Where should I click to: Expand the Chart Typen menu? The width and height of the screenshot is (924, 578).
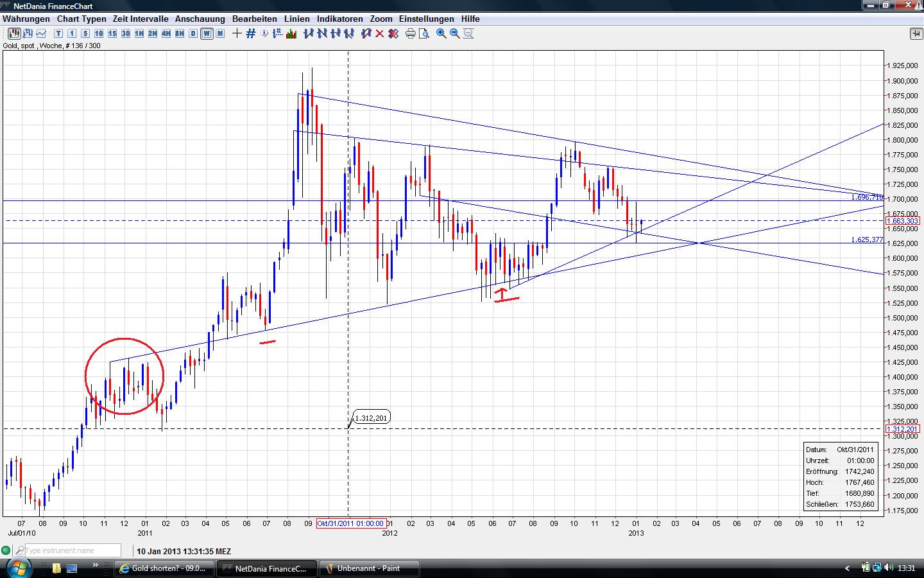click(x=81, y=19)
